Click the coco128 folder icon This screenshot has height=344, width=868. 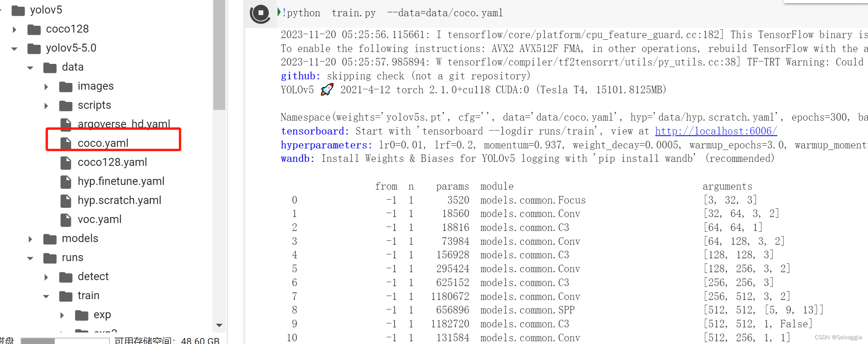point(34,29)
